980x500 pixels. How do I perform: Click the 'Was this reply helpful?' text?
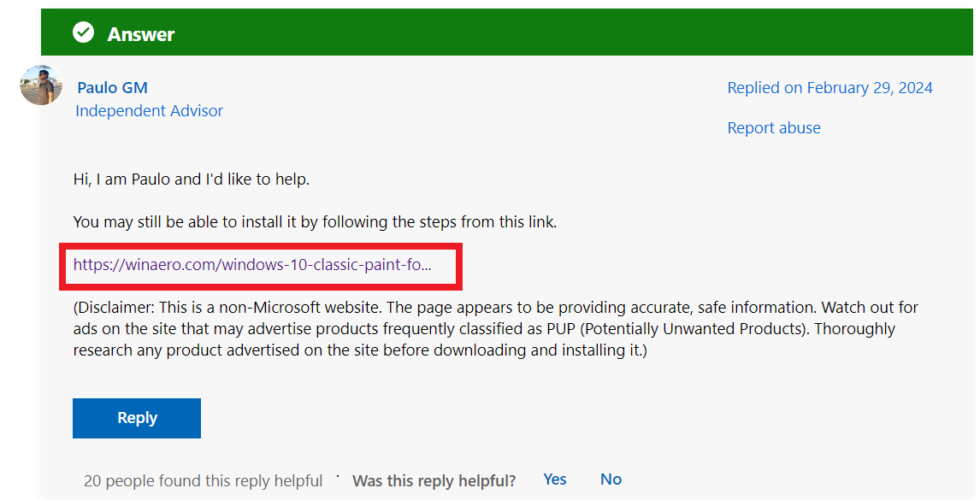coord(434,480)
